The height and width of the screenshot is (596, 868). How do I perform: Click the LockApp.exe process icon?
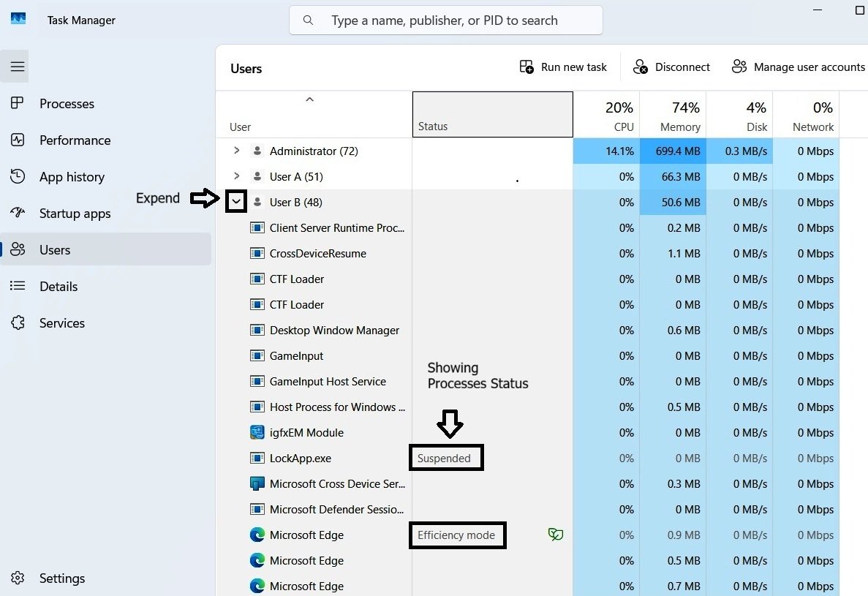click(x=257, y=458)
